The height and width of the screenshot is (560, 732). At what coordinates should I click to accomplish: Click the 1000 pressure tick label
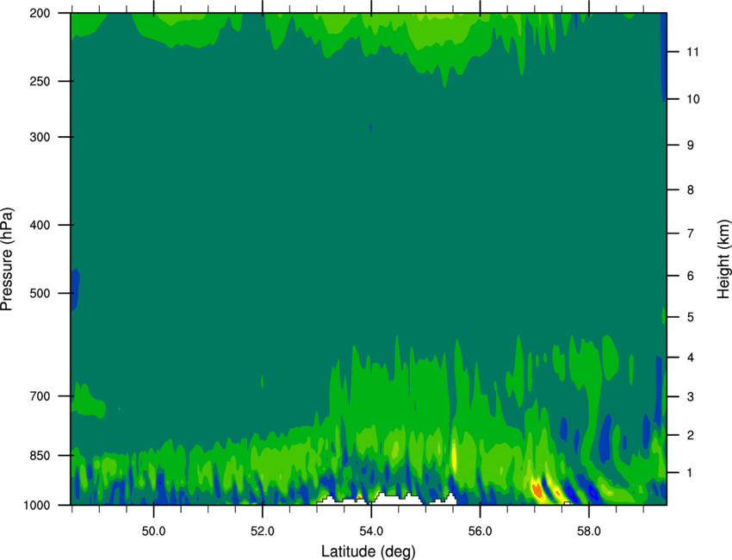36,505
